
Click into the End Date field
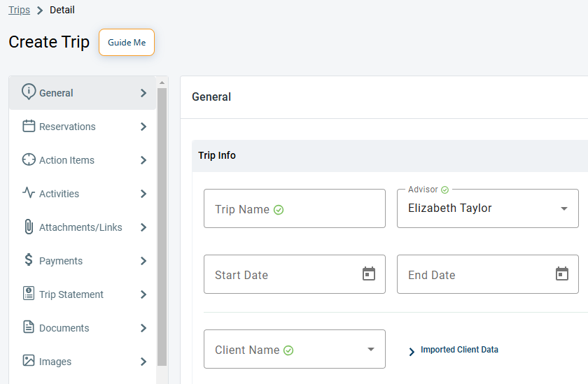pos(488,274)
